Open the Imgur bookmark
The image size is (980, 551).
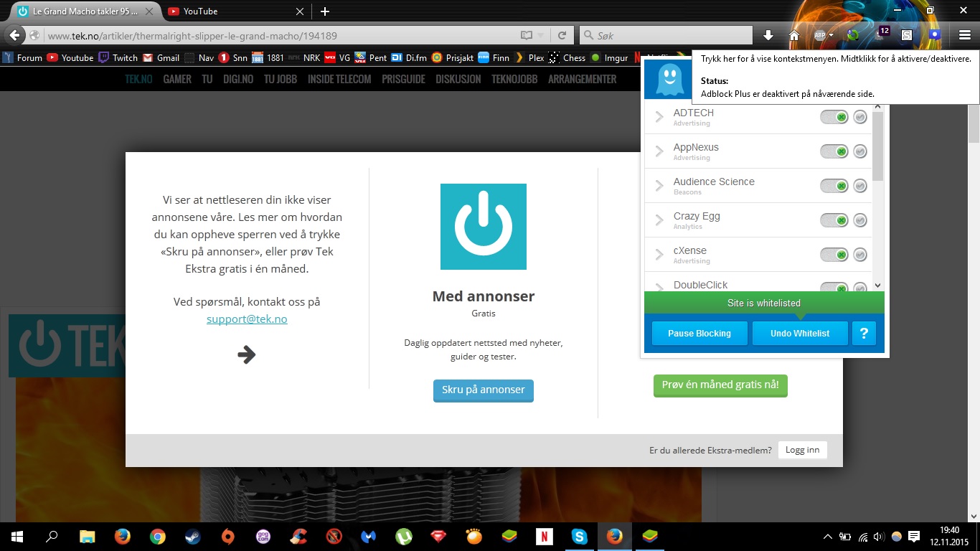tap(609, 57)
